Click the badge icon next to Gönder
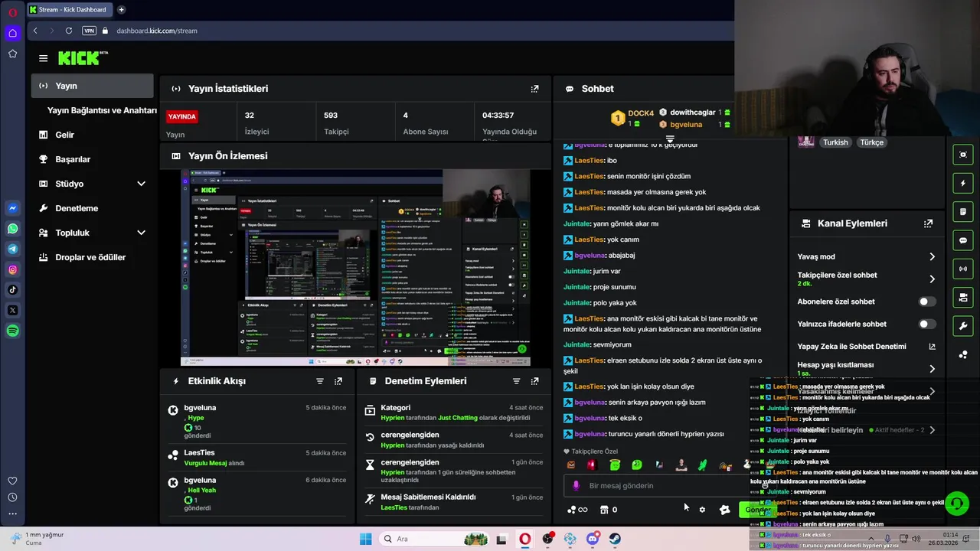 (724, 510)
